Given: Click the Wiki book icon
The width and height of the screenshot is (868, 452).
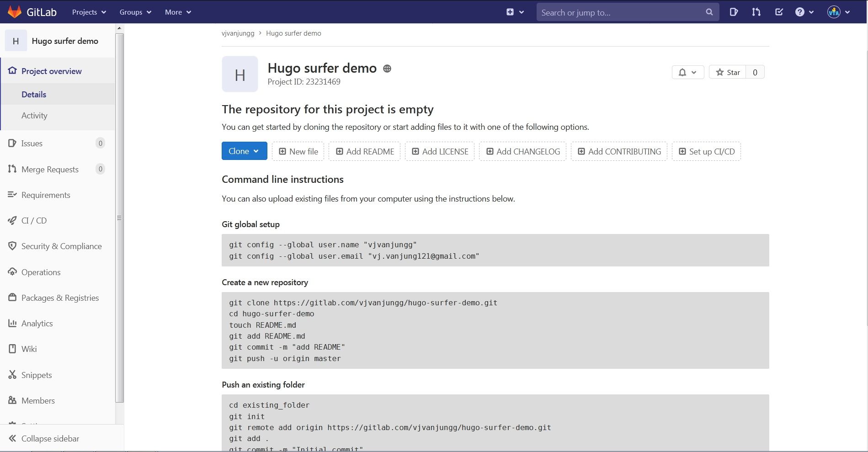Looking at the screenshot, I should click(x=12, y=349).
